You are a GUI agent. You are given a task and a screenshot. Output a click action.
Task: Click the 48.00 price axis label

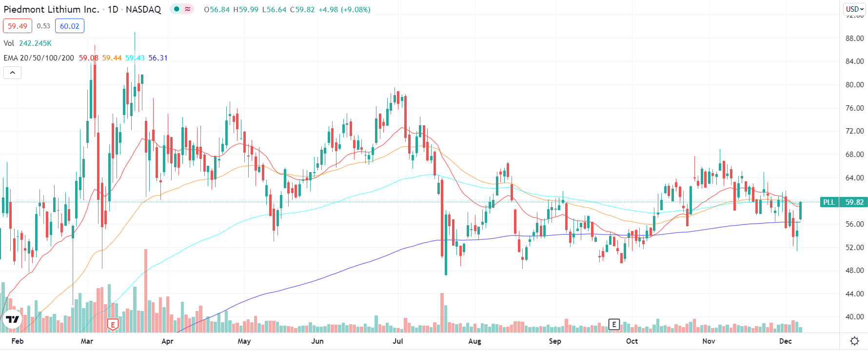(854, 271)
